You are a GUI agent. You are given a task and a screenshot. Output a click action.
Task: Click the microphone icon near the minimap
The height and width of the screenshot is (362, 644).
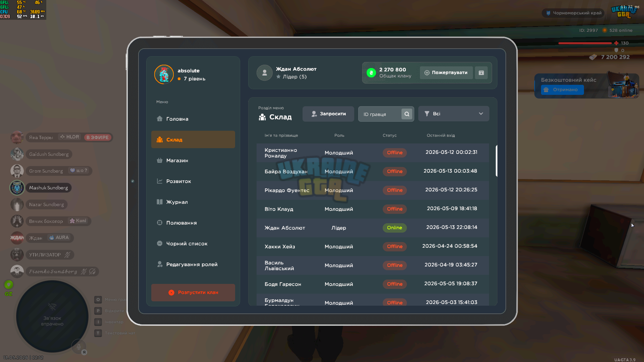(78, 347)
